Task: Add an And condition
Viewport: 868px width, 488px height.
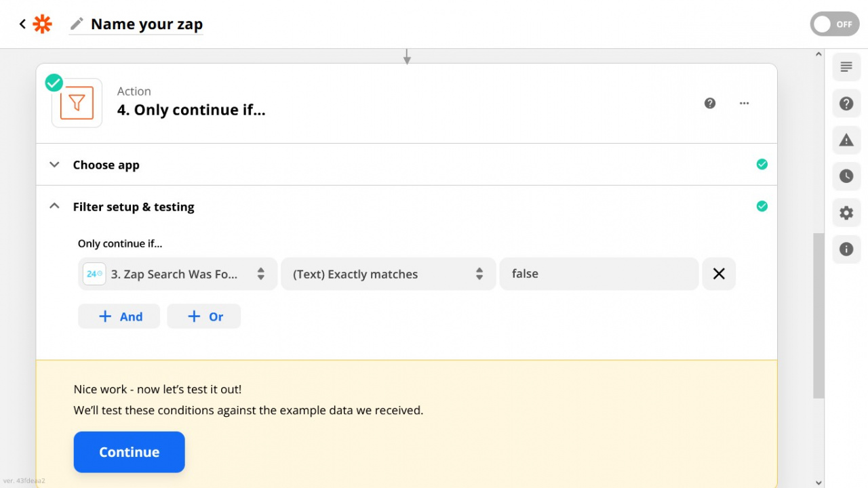Action: click(x=119, y=317)
